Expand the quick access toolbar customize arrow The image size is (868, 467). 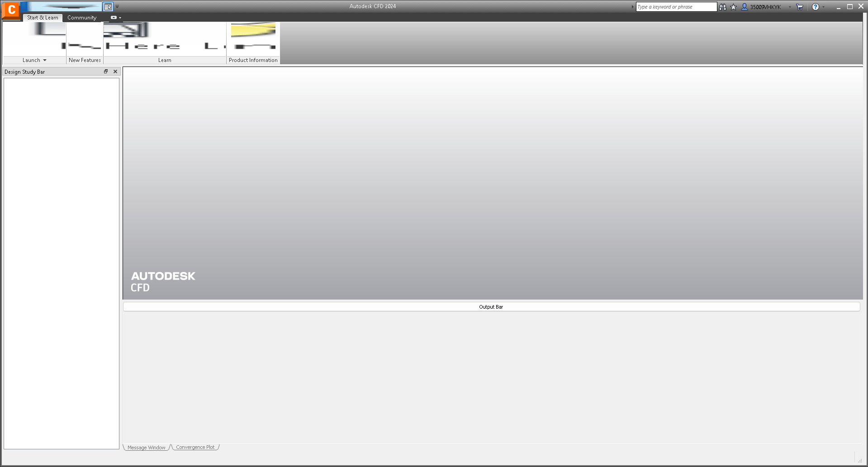[x=117, y=7]
